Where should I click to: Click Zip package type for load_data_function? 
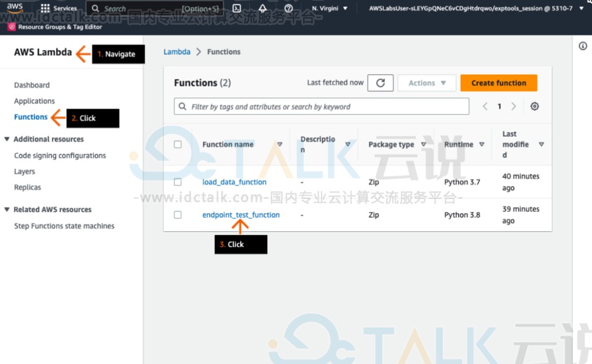(x=374, y=182)
